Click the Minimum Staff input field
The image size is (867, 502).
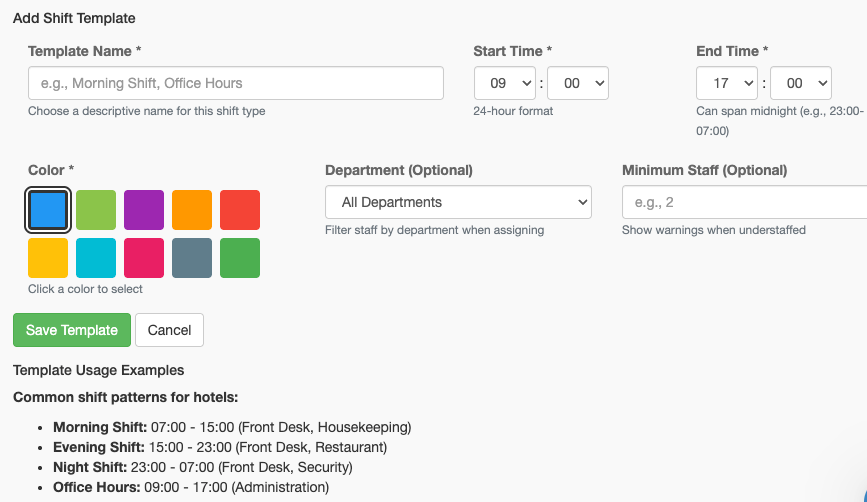[744, 202]
